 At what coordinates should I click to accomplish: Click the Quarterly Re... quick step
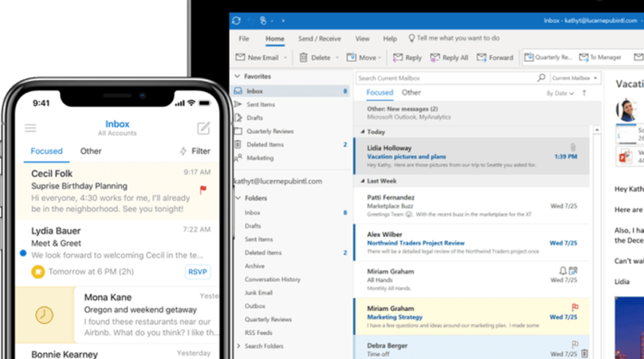coord(548,58)
